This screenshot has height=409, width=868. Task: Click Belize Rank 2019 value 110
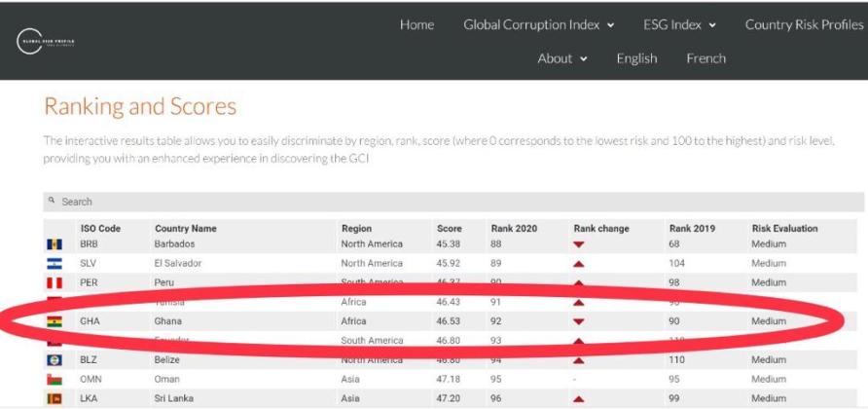click(676, 360)
